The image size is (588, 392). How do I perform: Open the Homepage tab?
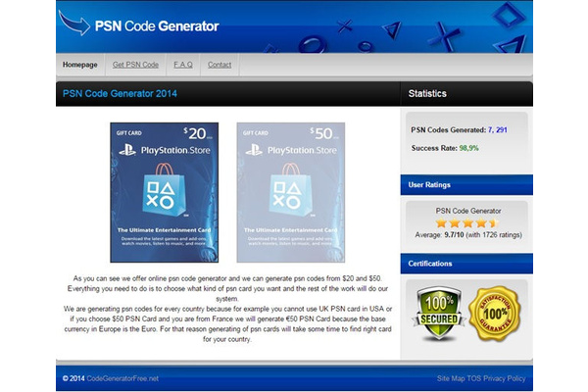pyautogui.click(x=80, y=65)
